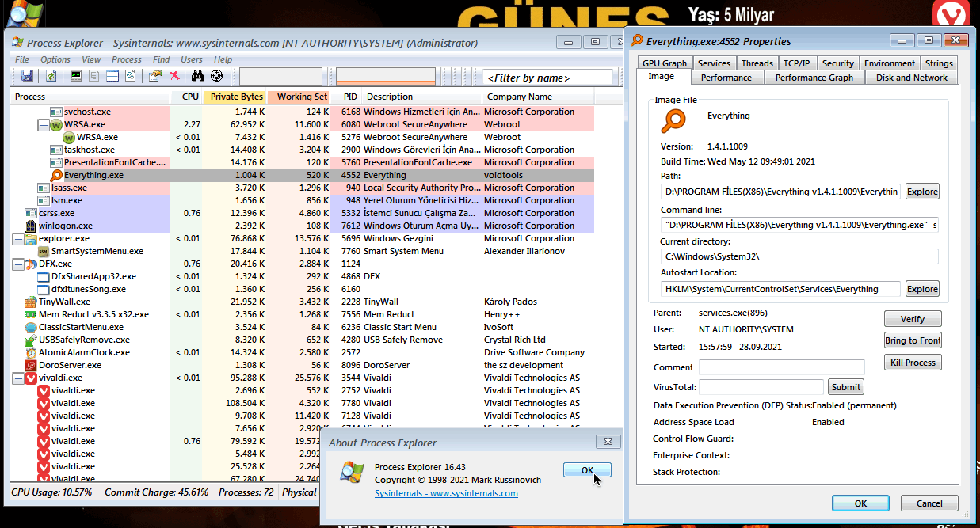
Task: Click the Everything.exe magnifier icon in the process list
Action: 56,175
